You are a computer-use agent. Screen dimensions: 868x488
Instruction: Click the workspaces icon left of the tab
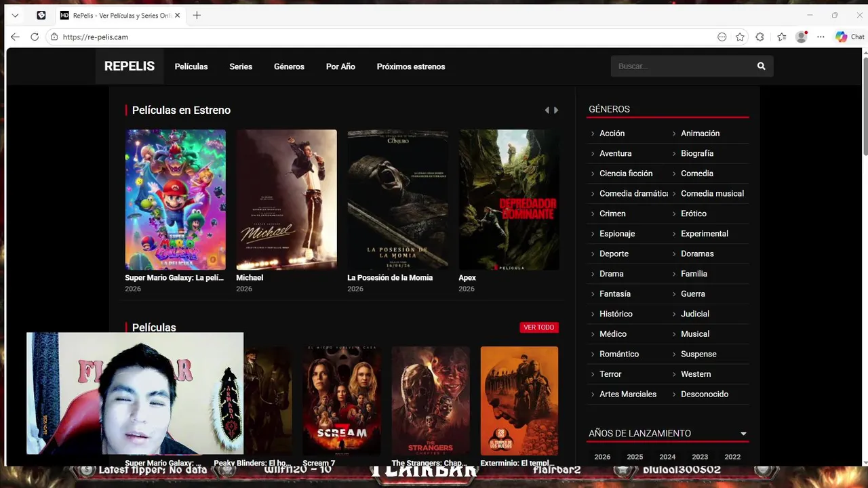[41, 15]
